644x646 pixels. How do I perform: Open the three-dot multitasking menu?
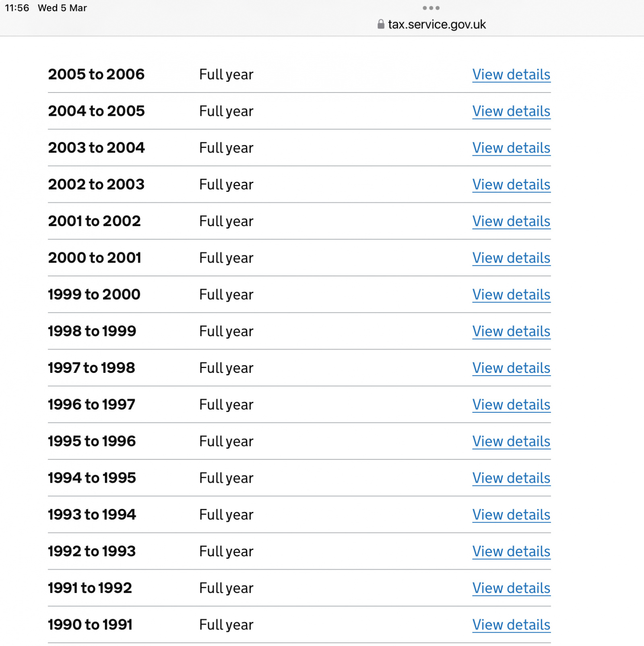431,8
